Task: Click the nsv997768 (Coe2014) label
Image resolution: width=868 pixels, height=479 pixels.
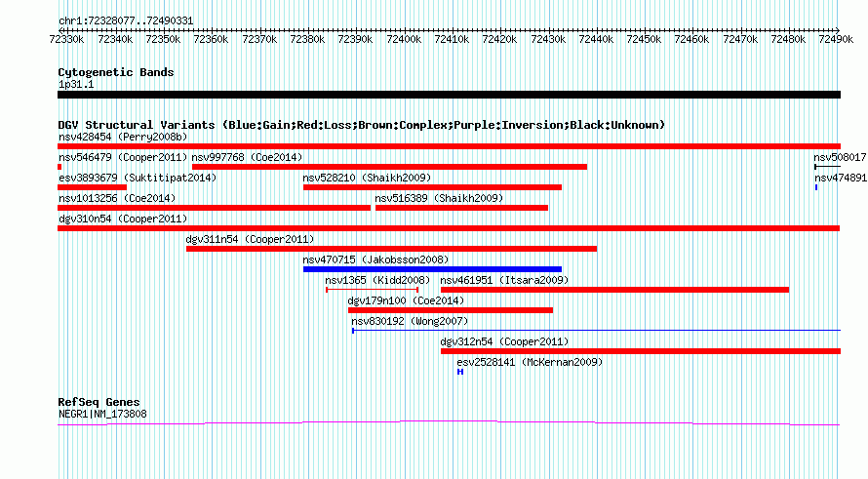Action: (247, 157)
